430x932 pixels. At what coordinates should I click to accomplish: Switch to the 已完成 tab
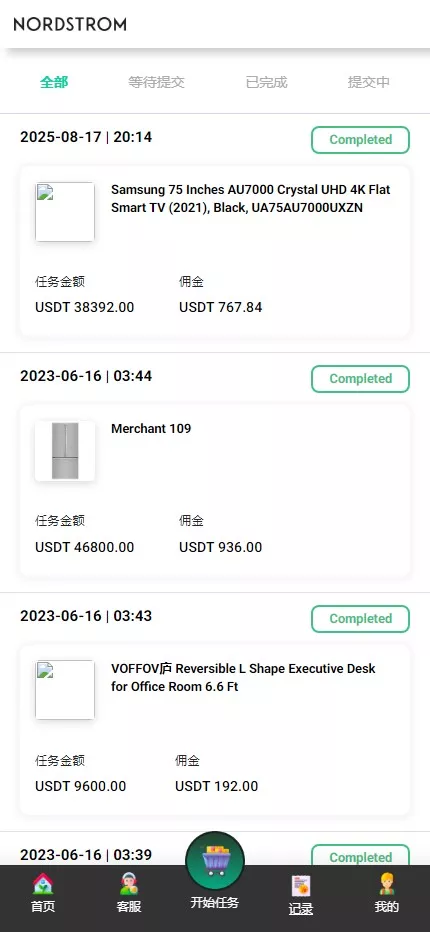coord(266,82)
